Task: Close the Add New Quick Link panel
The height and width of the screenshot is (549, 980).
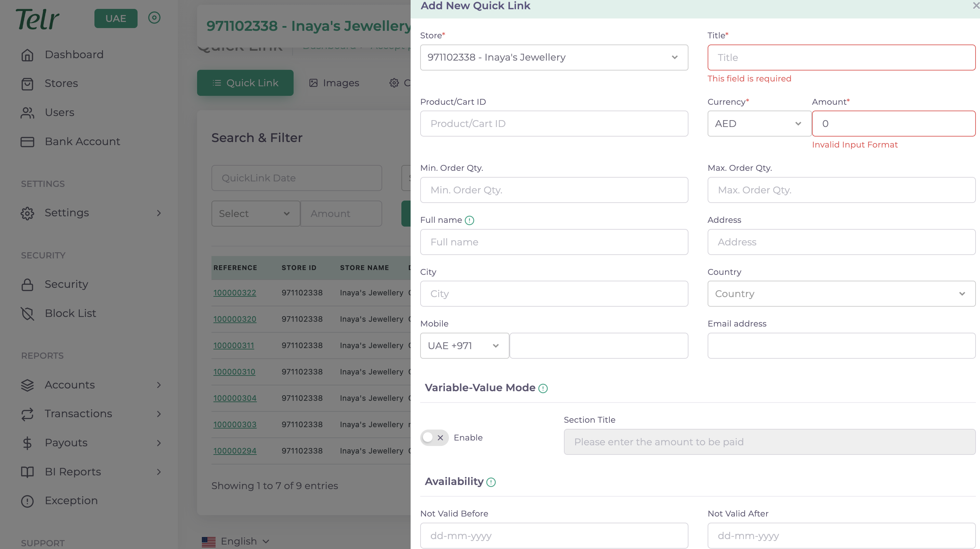Action: pyautogui.click(x=976, y=5)
